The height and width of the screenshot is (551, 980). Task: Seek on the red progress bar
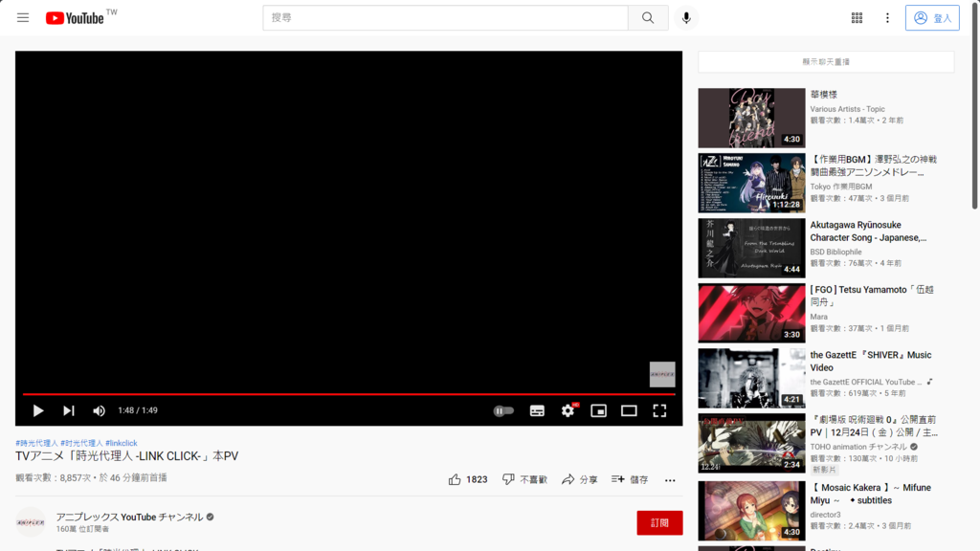click(348, 394)
